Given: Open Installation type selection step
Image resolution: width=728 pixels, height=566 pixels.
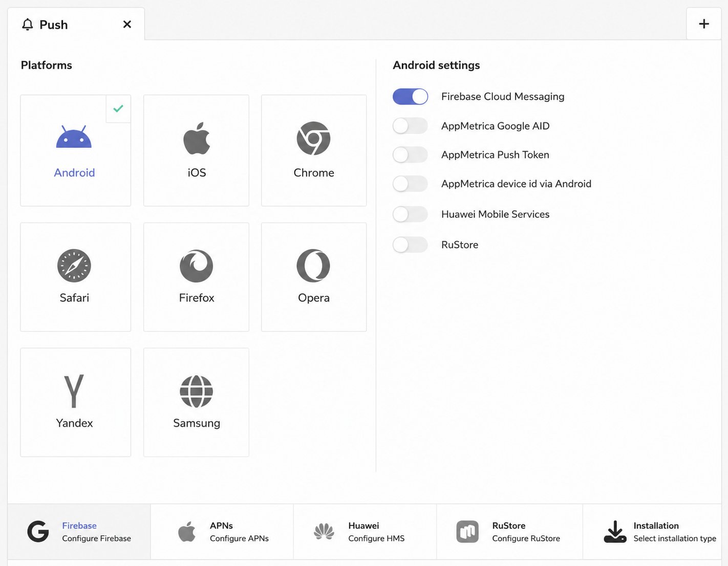Looking at the screenshot, I should tap(652, 532).
